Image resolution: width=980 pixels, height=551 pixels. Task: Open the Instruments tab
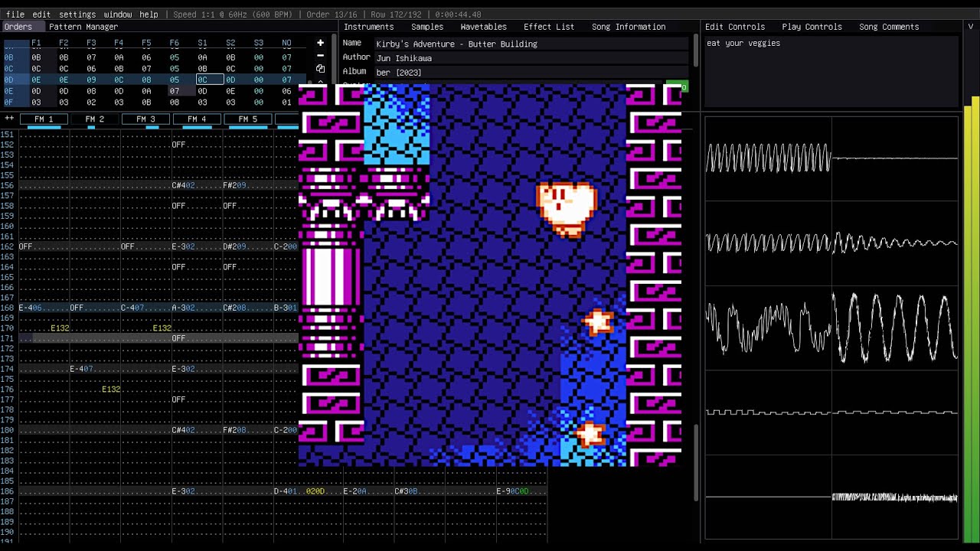(x=368, y=27)
